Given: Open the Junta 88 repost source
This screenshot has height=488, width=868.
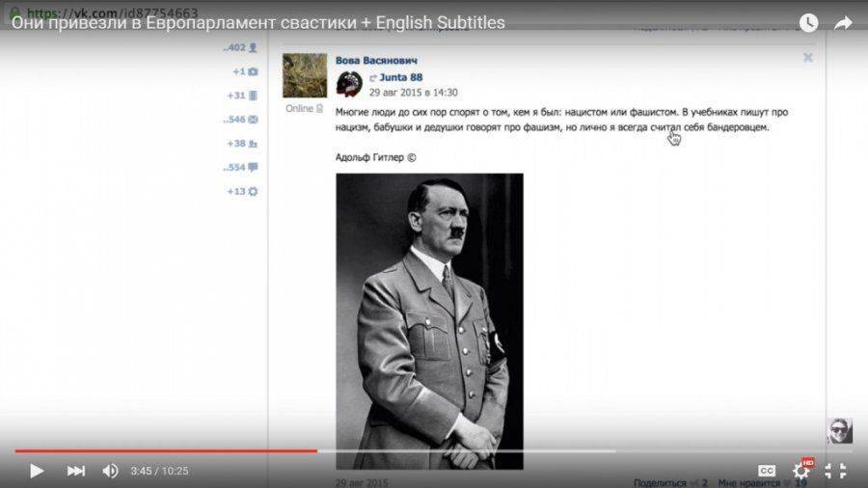Looking at the screenshot, I should pos(401,77).
